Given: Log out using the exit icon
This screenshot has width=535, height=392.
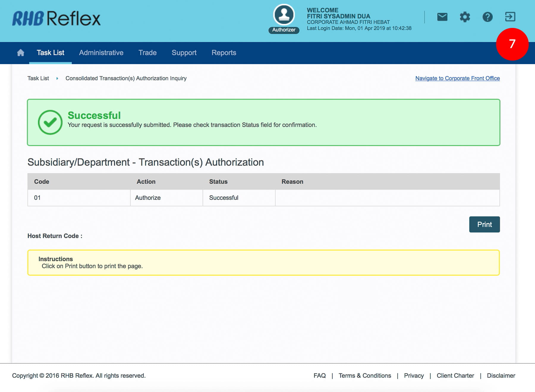Looking at the screenshot, I should point(510,17).
